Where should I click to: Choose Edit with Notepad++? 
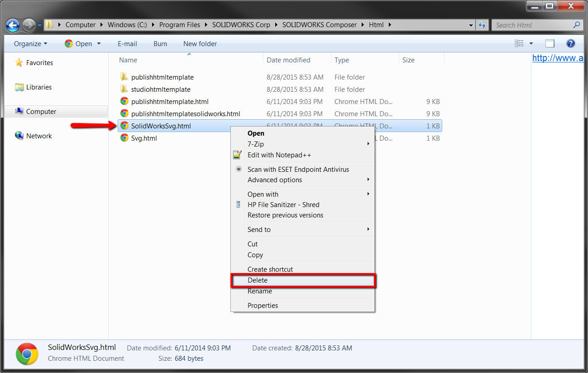[303, 155]
